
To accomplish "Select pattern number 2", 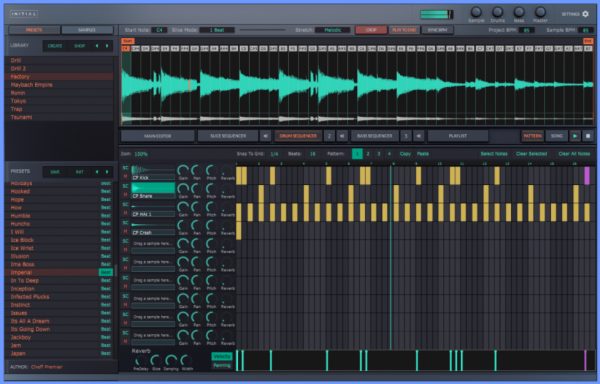I will pos(368,154).
